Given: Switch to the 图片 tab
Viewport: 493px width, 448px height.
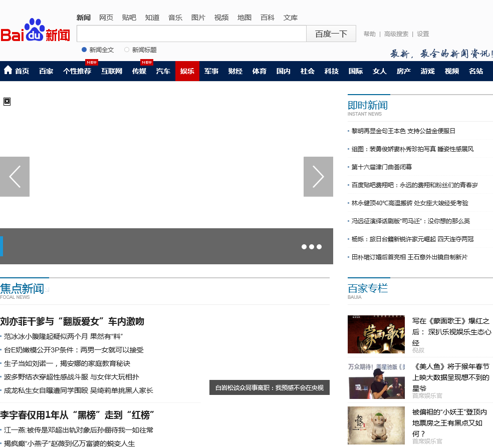Looking at the screenshot, I should tap(198, 18).
